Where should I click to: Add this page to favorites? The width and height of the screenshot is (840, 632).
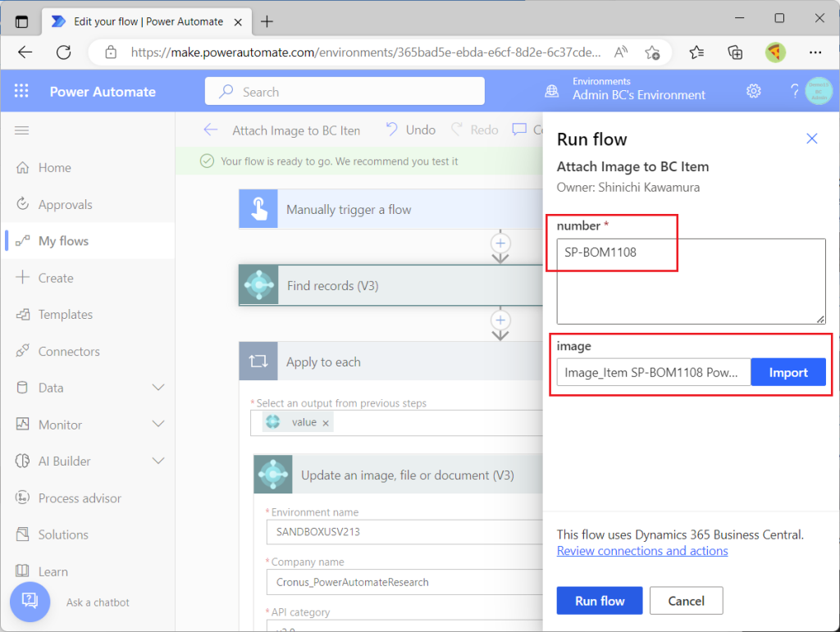click(652, 52)
